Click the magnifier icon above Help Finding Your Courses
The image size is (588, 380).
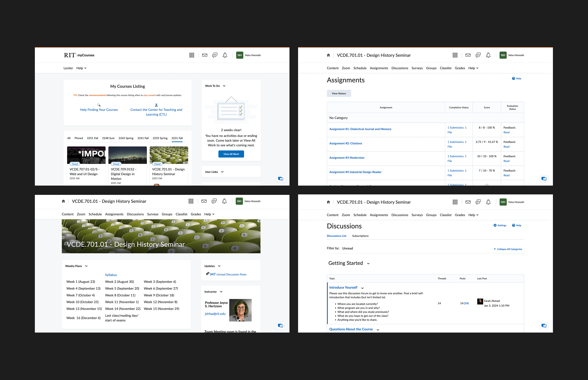pyautogui.click(x=99, y=105)
